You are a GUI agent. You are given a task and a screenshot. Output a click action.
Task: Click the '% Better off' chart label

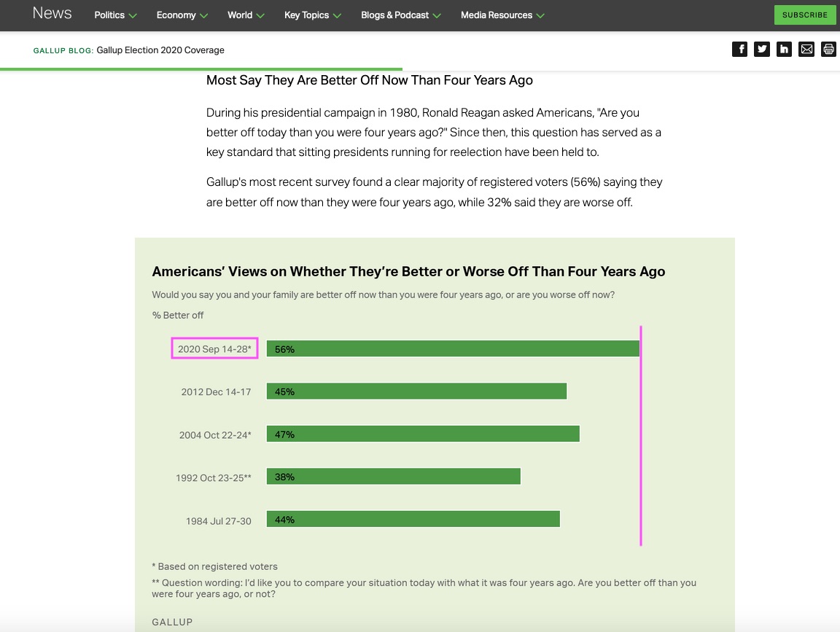tap(178, 315)
